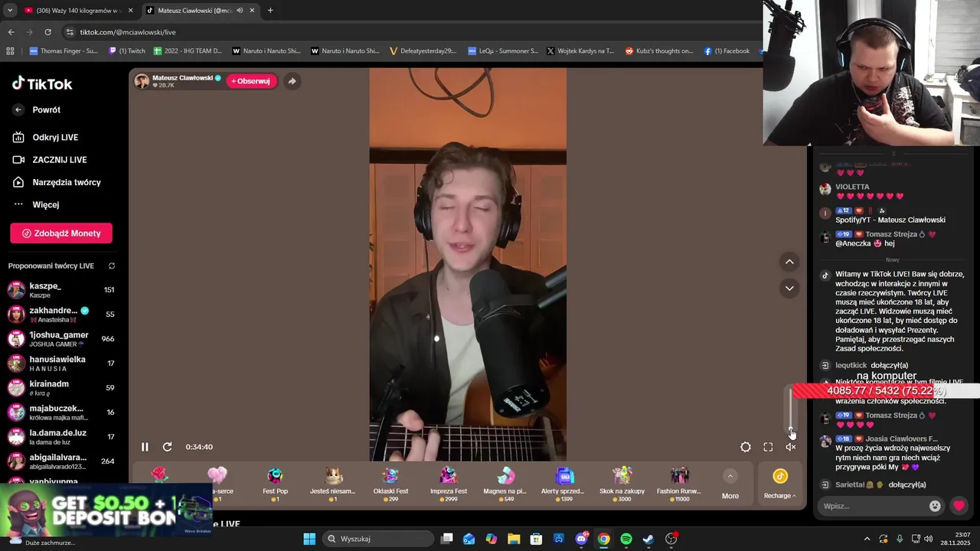Go to previous live with up arrow
This screenshot has height=551, width=980.
789,262
